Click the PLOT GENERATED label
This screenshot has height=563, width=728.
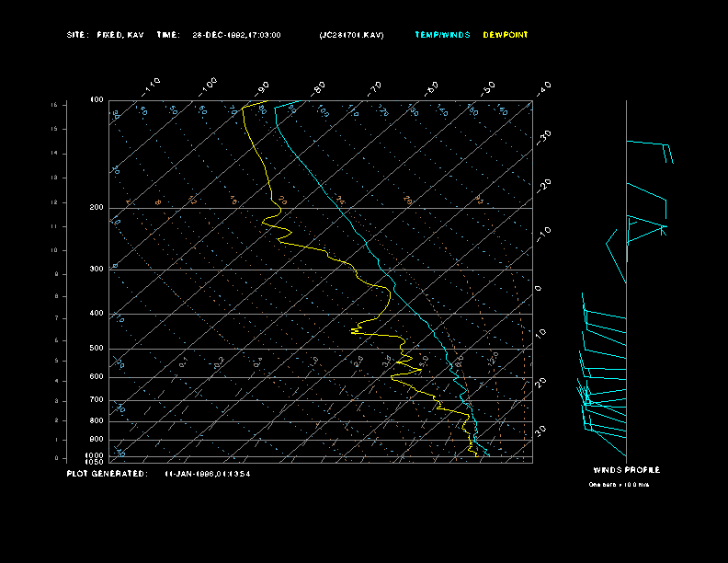[106, 474]
